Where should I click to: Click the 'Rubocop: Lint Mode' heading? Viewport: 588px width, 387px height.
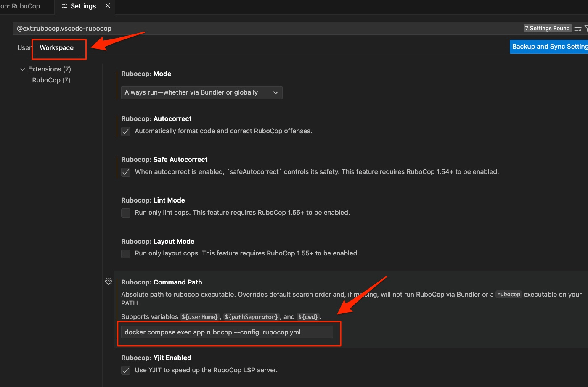pos(153,200)
